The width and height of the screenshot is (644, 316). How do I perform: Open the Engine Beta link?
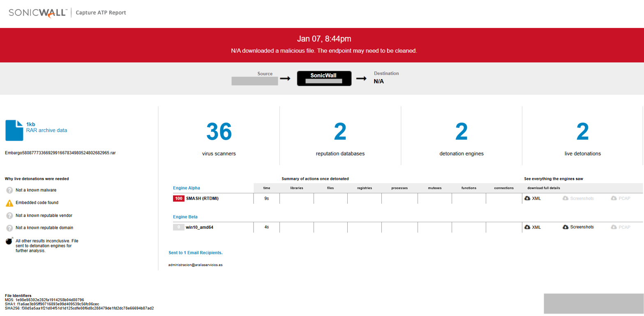(x=185, y=217)
